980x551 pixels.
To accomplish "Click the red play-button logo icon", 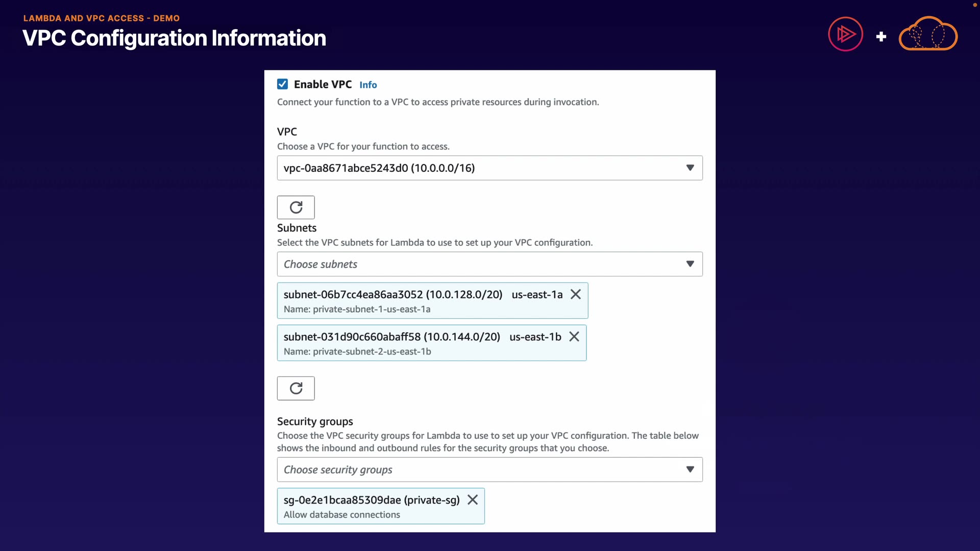I will pyautogui.click(x=845, y=34).
